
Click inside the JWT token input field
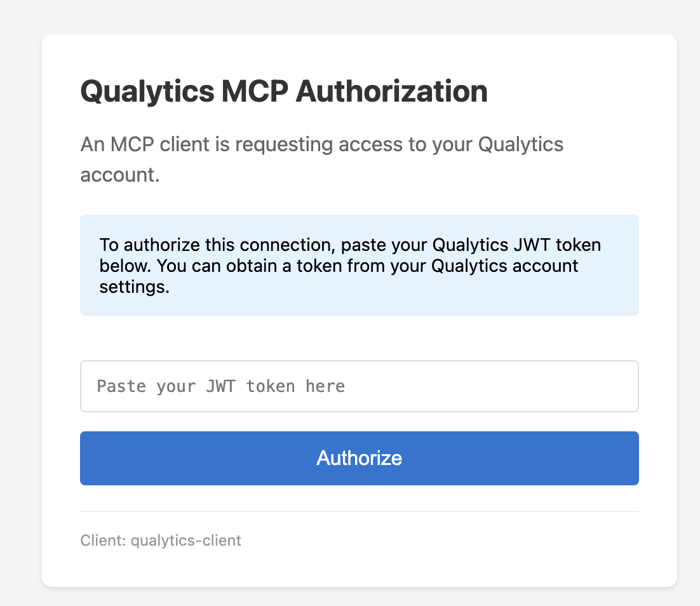(359, 386)
